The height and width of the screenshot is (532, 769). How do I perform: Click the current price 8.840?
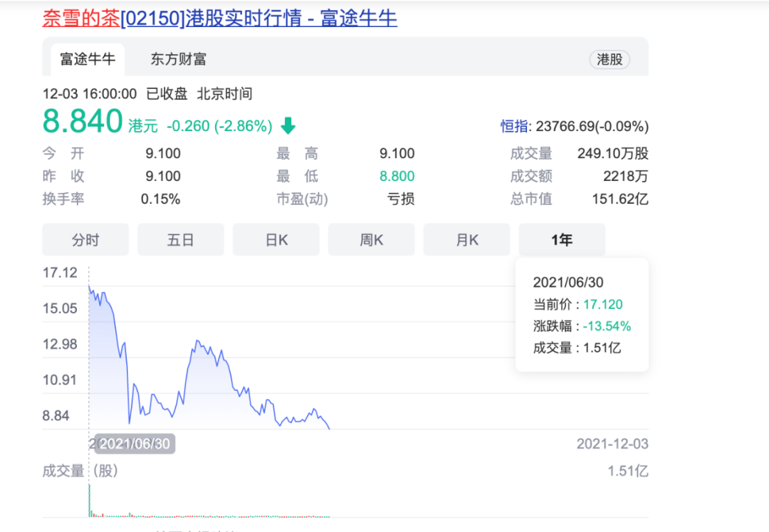83,121
